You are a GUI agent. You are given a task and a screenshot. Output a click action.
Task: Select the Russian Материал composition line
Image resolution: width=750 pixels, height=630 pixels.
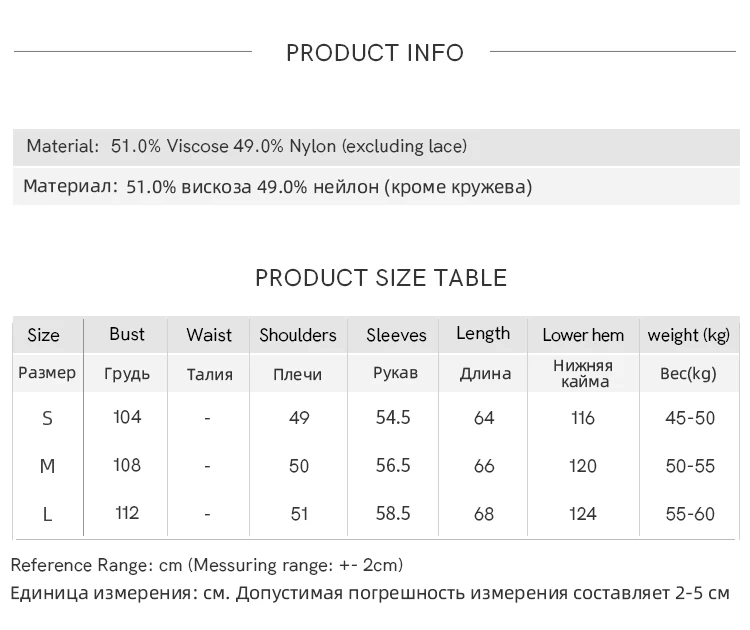[278, 187]
